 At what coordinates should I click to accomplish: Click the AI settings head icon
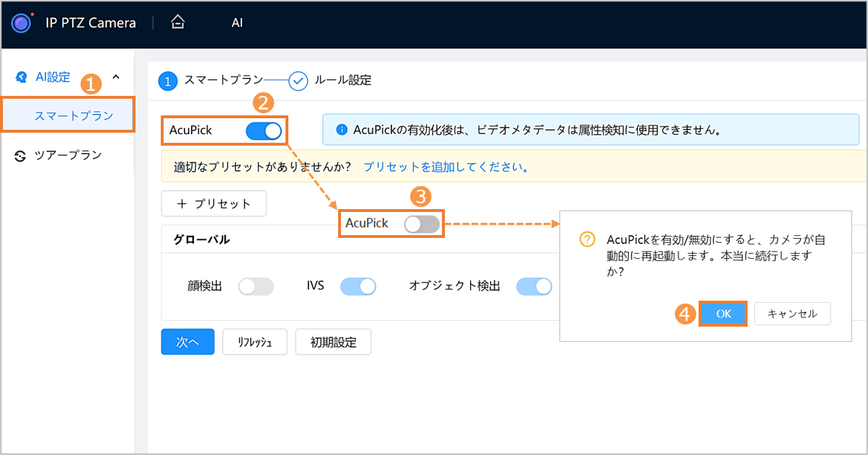tap(22, 77)
